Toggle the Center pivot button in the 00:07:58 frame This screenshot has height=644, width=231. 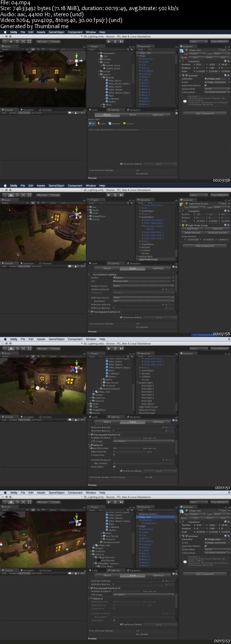click(42, 195)
